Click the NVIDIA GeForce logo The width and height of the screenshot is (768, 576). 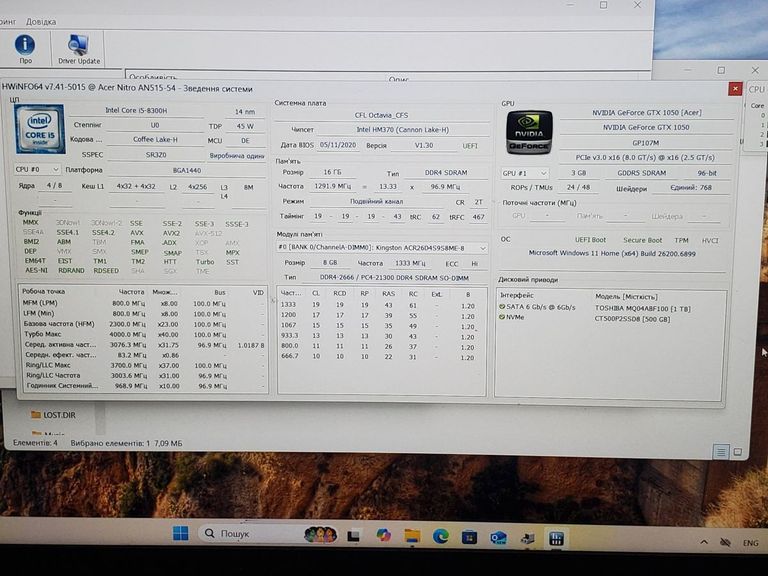pos(529,132)
